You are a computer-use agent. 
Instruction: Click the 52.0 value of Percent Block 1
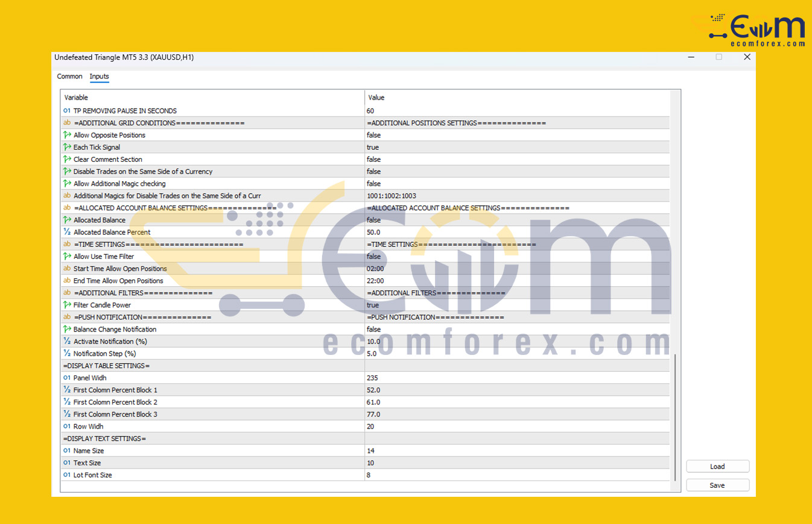[x=373, y=390]
